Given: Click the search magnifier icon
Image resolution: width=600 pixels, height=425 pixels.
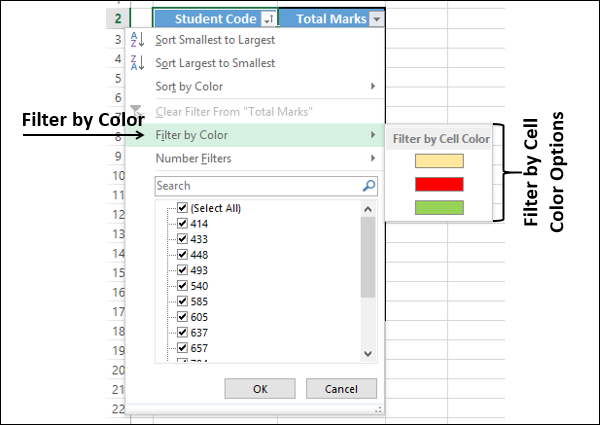Looking at the screenshot, I should [369, 185].
